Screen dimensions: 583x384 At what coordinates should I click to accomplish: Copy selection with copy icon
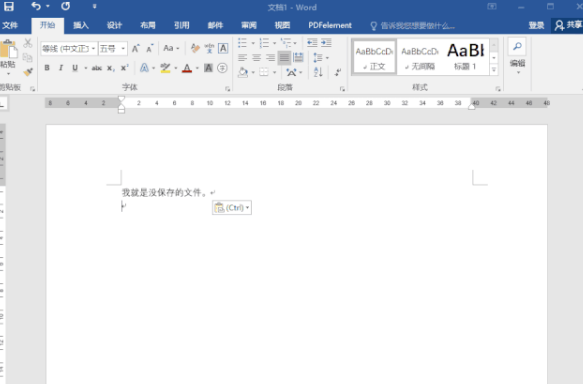click(x=28, y=58)
